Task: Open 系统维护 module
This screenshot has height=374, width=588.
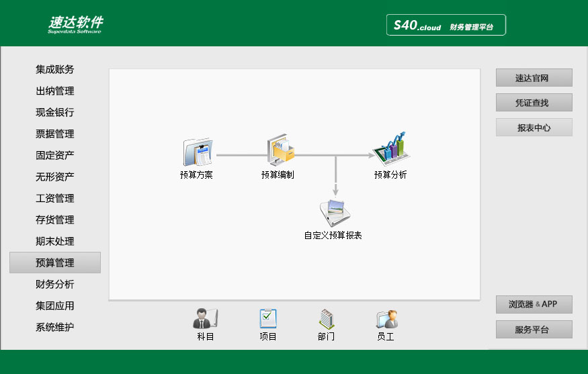Action: point(54,327)
